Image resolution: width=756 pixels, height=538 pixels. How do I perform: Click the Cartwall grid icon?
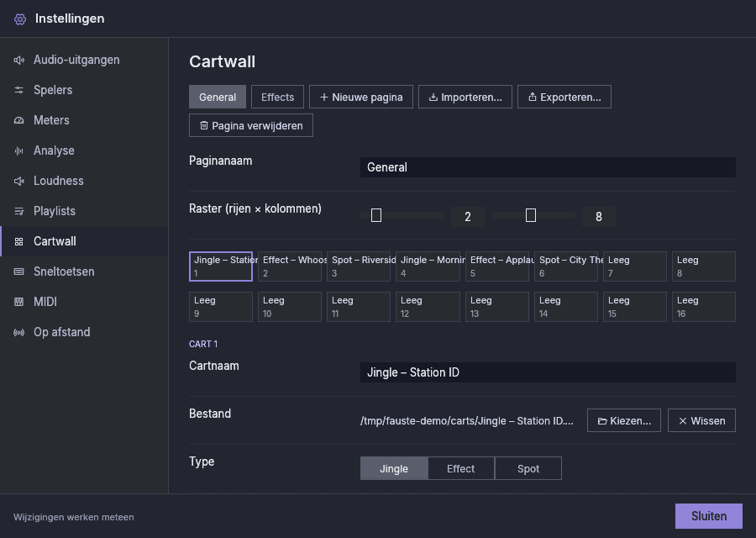[18, 242]
